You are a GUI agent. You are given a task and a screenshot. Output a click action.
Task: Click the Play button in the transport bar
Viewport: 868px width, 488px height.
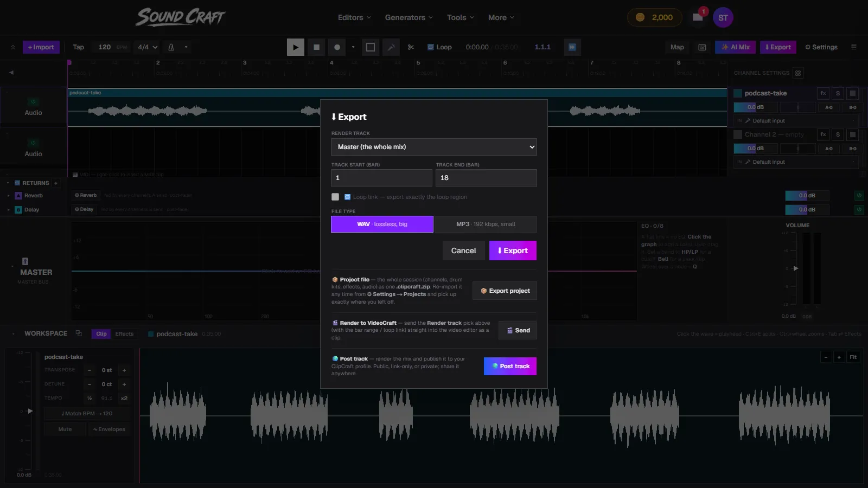coord(295,47)
